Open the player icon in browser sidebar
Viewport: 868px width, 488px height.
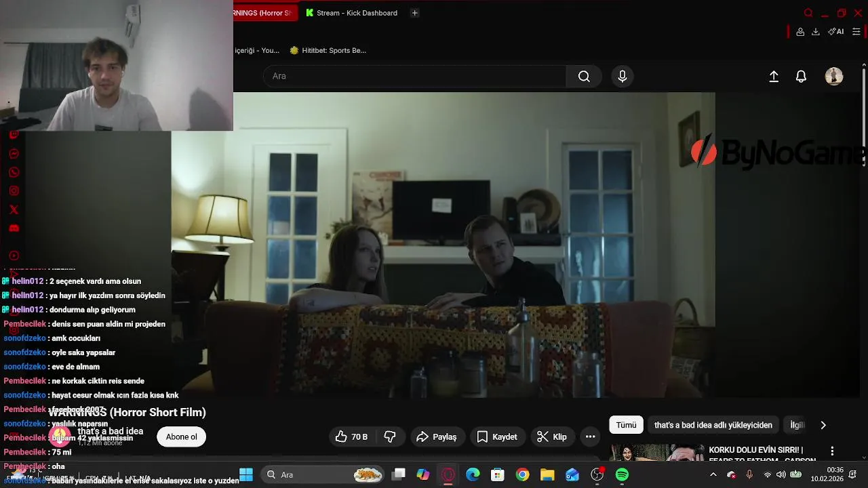(x=14, y=256)
